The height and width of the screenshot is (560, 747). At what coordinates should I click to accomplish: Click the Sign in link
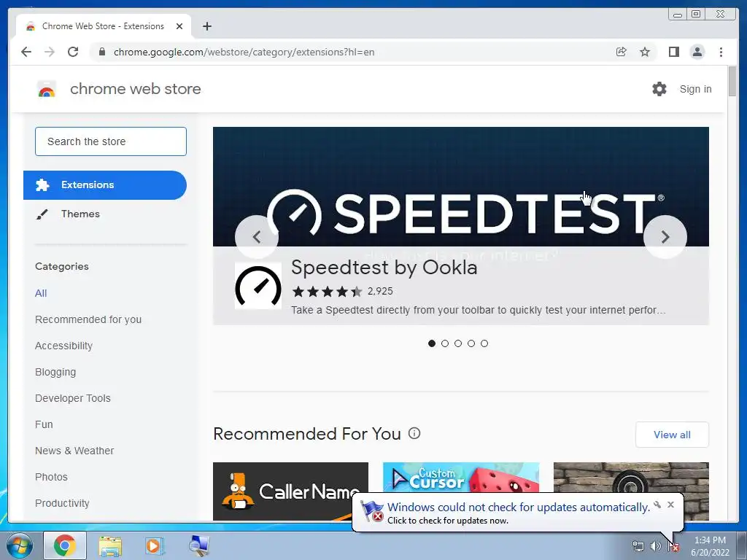[695, 89]
